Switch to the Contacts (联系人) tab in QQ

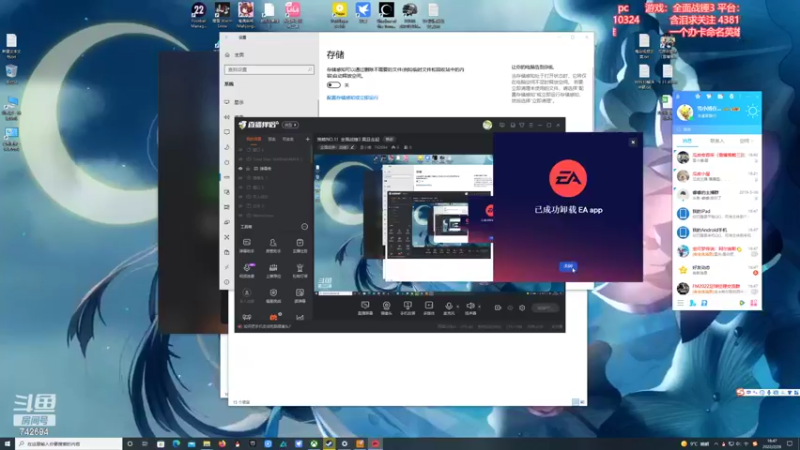[x=717, y=140]
